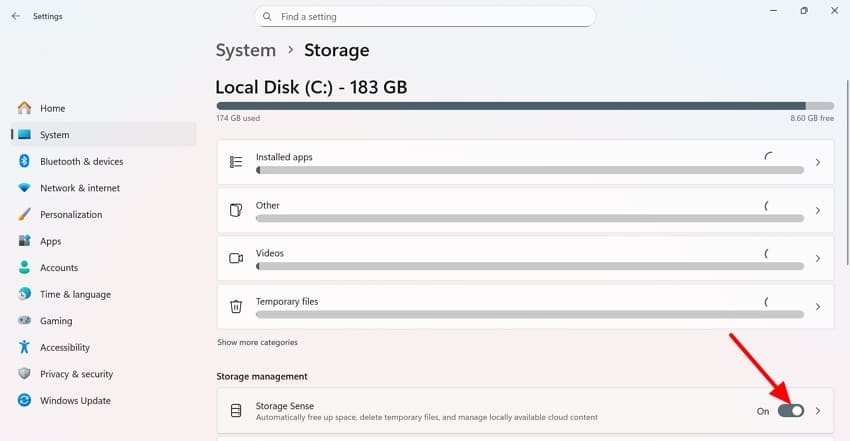Screen dimensions: 850x441
Task: Click the Windows Update sync icon
Action: pos(24,400)
